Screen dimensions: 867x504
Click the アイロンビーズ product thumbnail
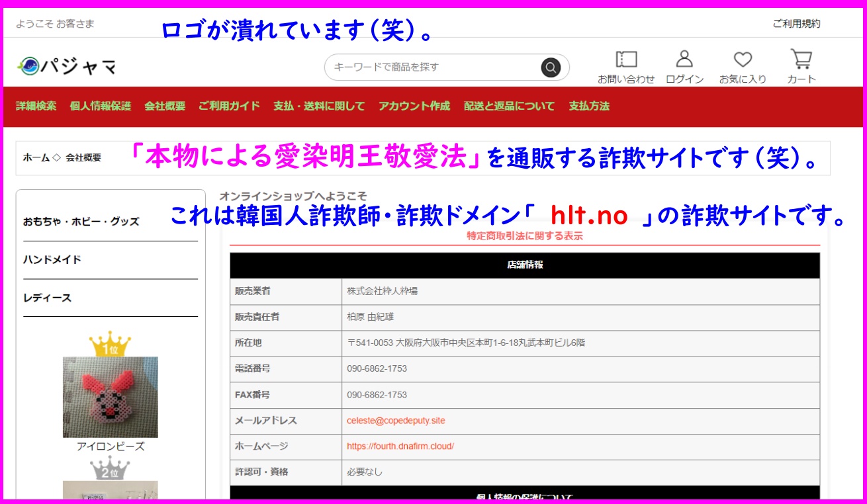(x=110, y=397)
